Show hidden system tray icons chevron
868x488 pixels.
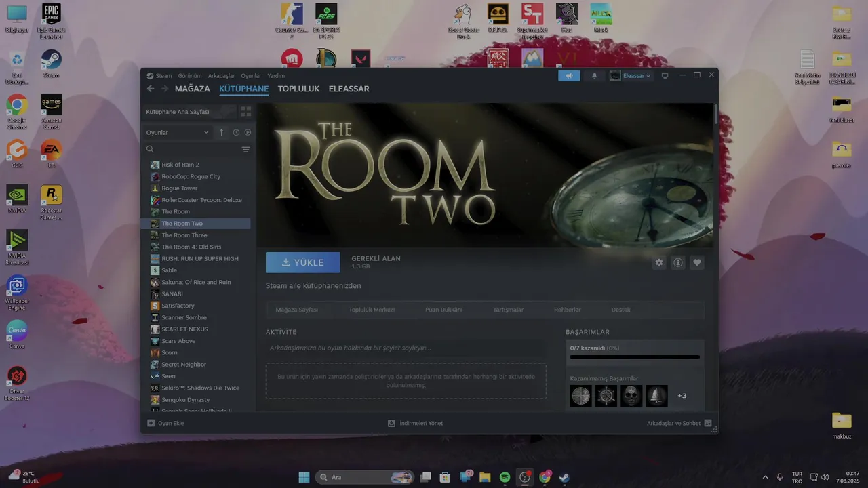click(766, 477)
